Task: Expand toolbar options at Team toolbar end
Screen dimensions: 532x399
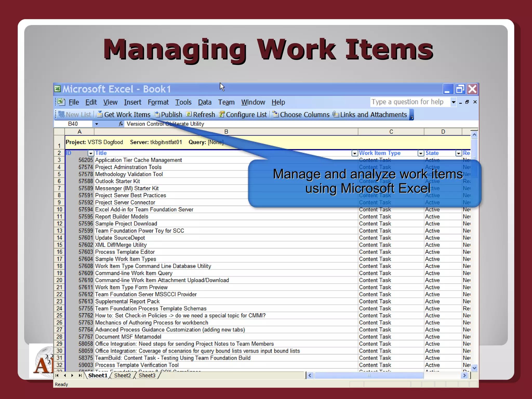Action: click(412, 115)
